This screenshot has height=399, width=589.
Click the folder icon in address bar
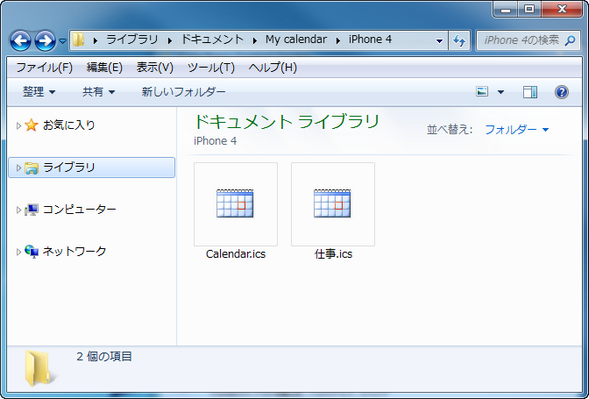click(x=78, y=40)
